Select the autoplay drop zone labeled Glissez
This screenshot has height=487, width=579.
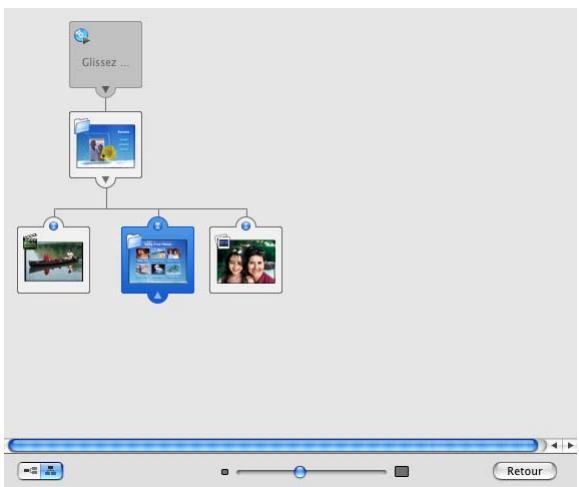tap(105, 54)
